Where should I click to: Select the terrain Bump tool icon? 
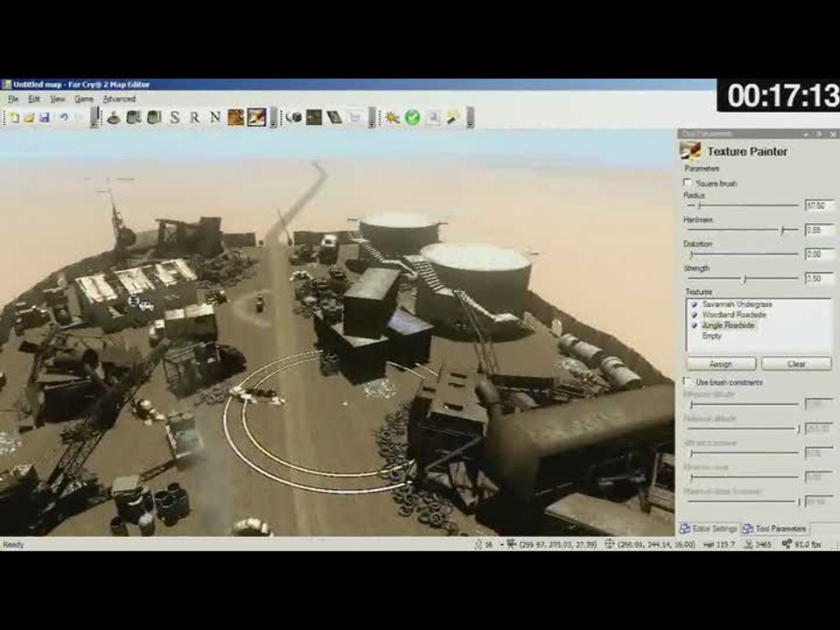(114, 117)
